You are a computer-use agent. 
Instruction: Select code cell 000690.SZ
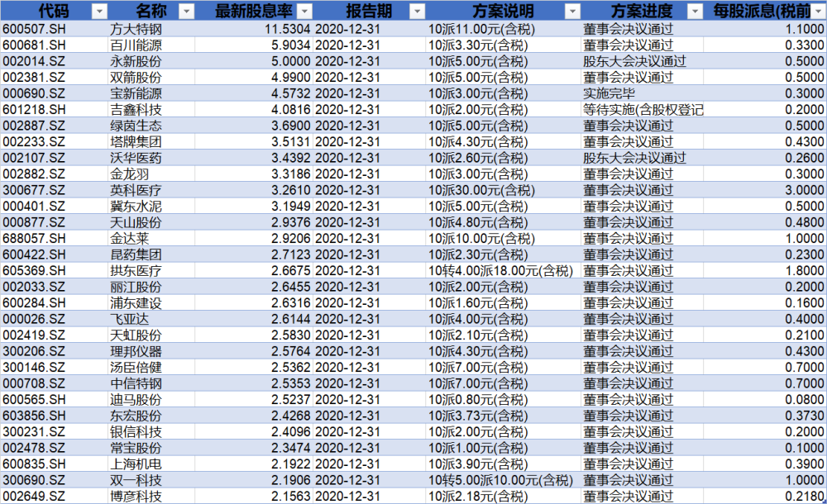tap(54, 93)
